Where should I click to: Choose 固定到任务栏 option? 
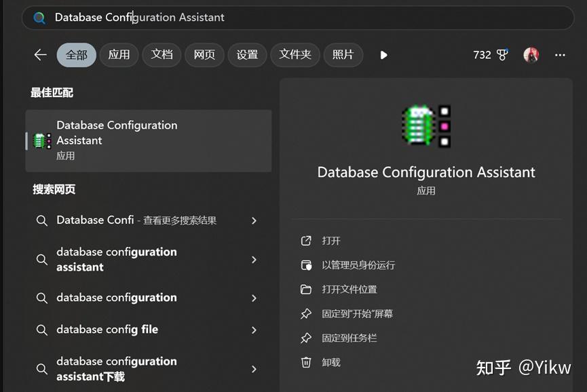349,338
